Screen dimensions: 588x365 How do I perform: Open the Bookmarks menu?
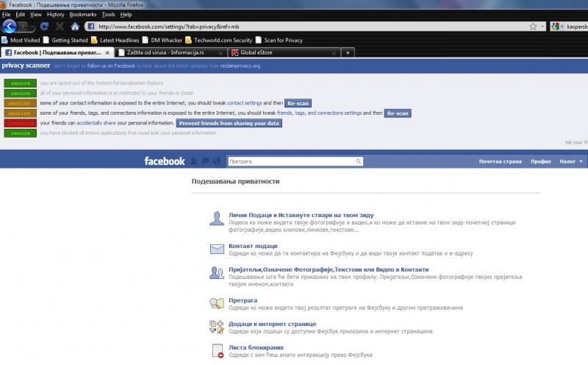[x=83, y=14]
